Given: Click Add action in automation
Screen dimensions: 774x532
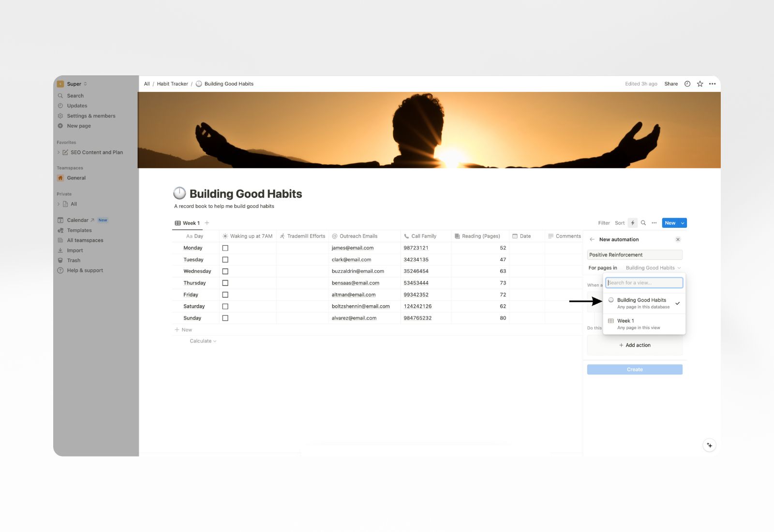Looking at the screenshot, I should pos(635,345).
